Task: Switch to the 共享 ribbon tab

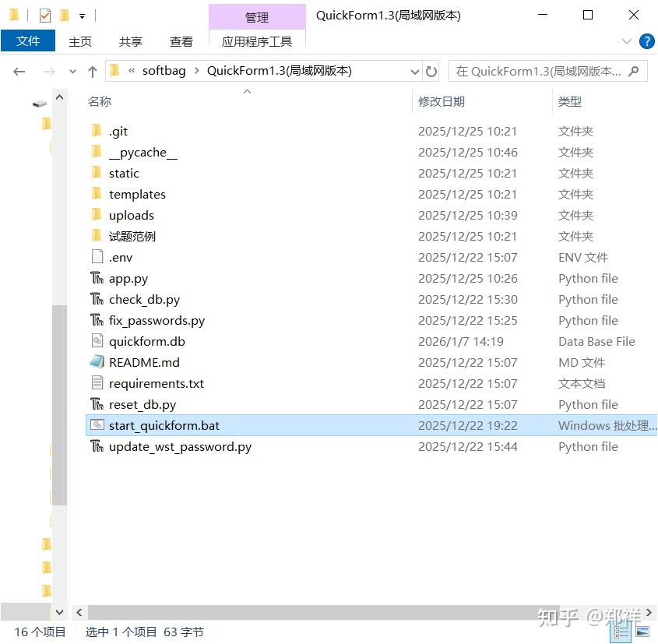Action: tap(131, 41)
